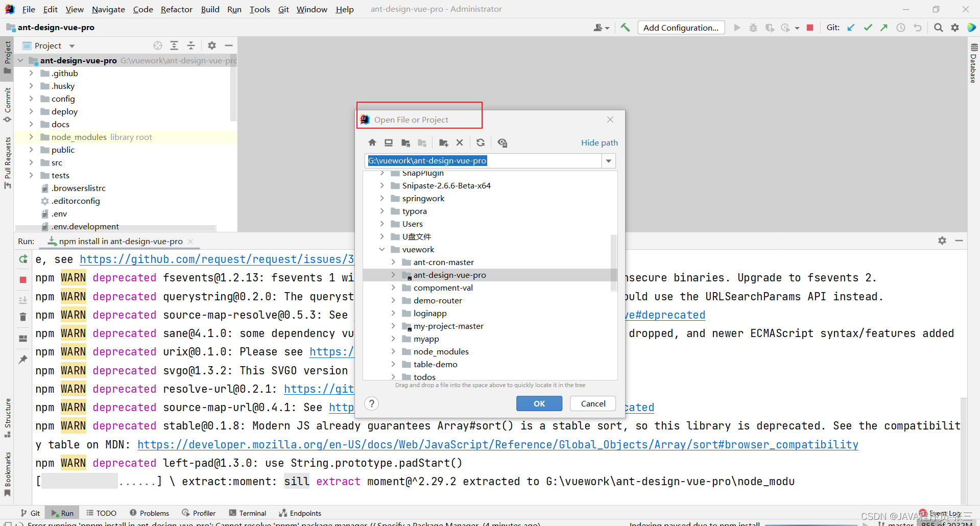The height and width of the screenshot is (526, 980).
Task: Open the Database side tool window
Action: [x=973, y=63]
